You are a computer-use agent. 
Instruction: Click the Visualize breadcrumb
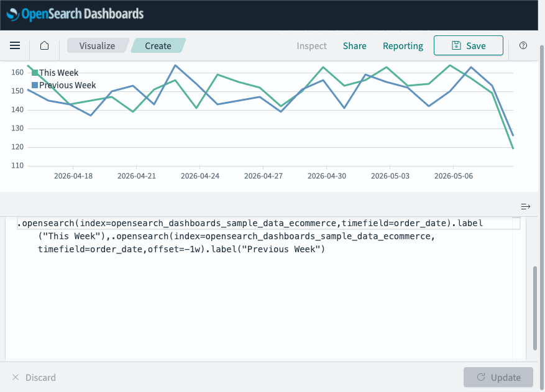[x=97, y=45]
